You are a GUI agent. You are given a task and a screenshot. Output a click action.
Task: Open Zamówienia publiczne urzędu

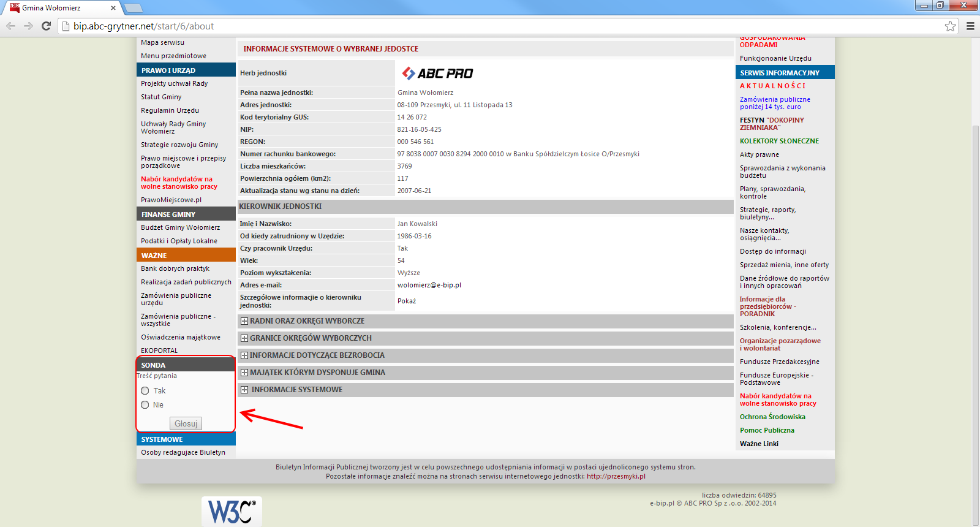[176, 299]
